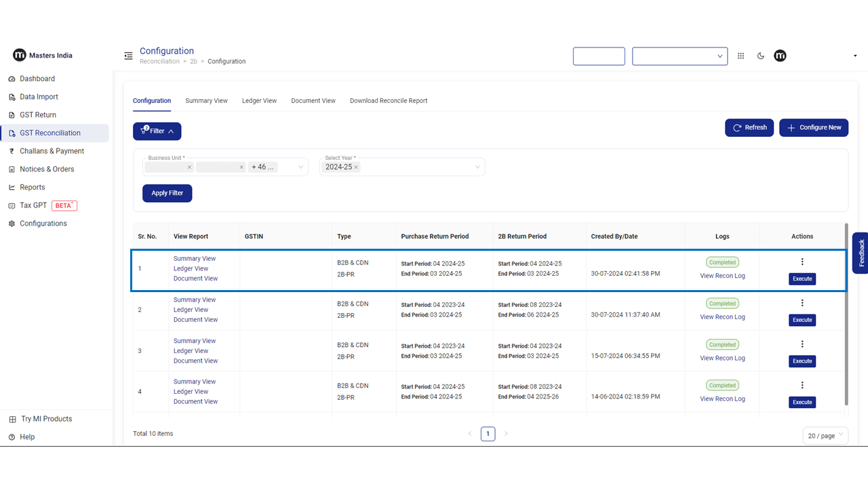Open the apps grid icon in header
Image resolution: width=868 pixels, height=488 pixels.
(741, 56)
